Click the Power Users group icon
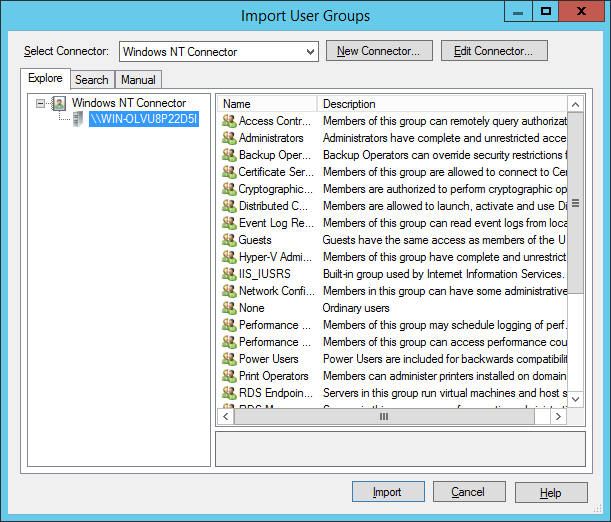This screenshot has height=522, width=611. tap(229, 359)
